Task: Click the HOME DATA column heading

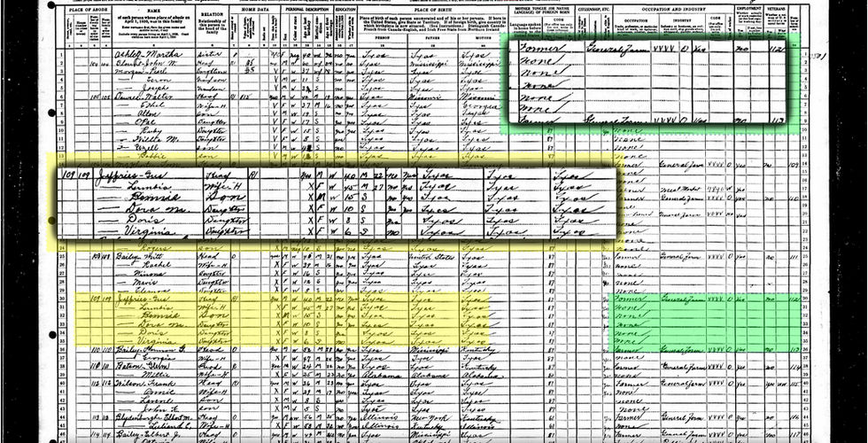Action: coord(256,10)
